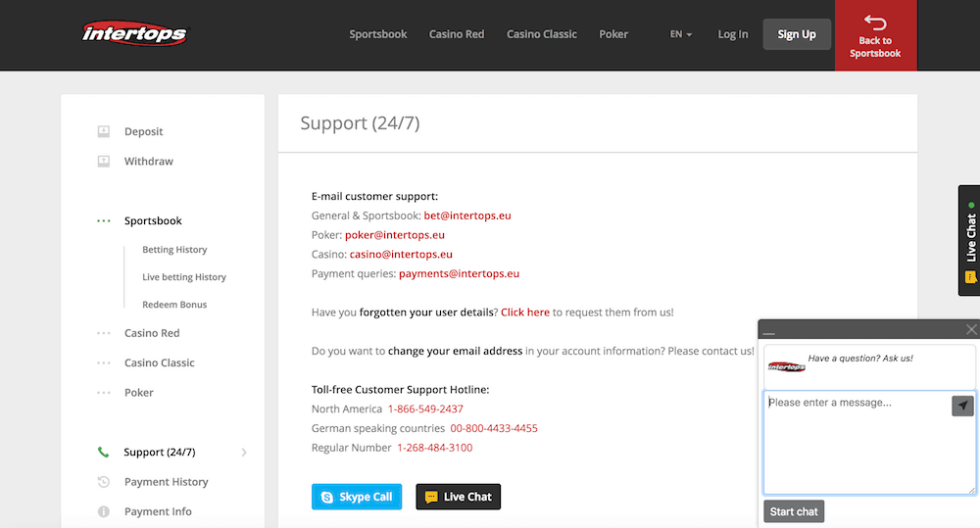Image resolution: width=980 pixels, height=528 pixels.
Task: Click the Sign Up button
Action: [797, 34]
